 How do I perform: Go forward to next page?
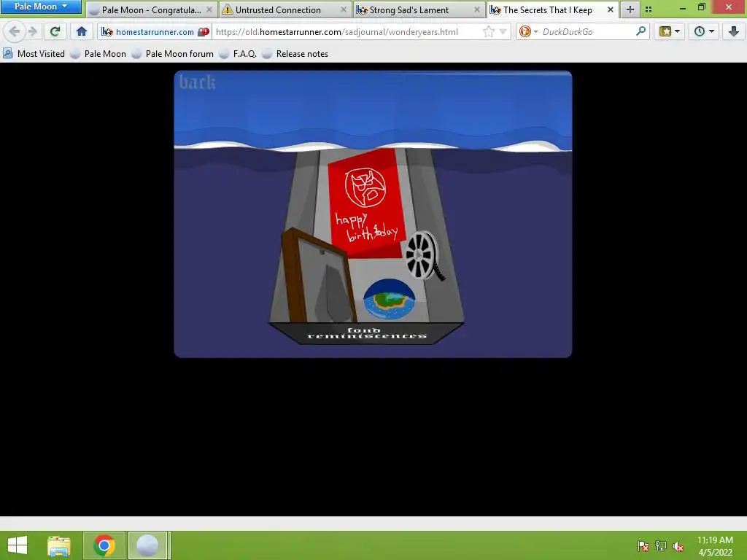(32, 32)
